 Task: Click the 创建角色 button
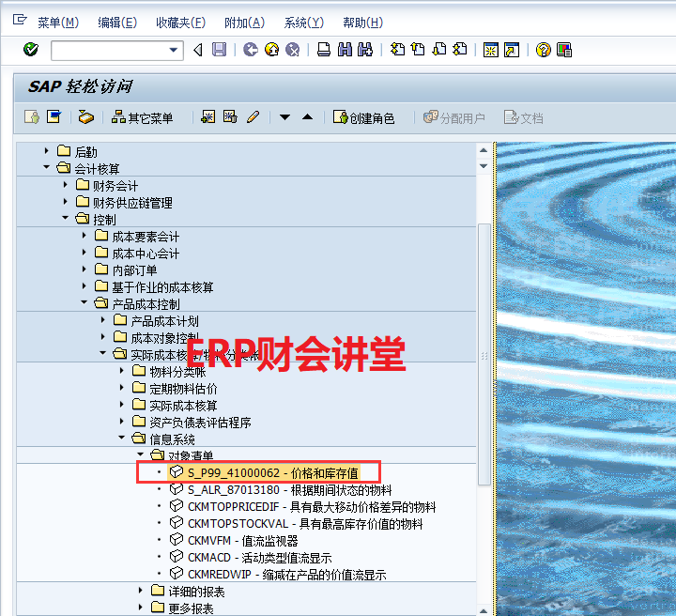pos(363,117)
